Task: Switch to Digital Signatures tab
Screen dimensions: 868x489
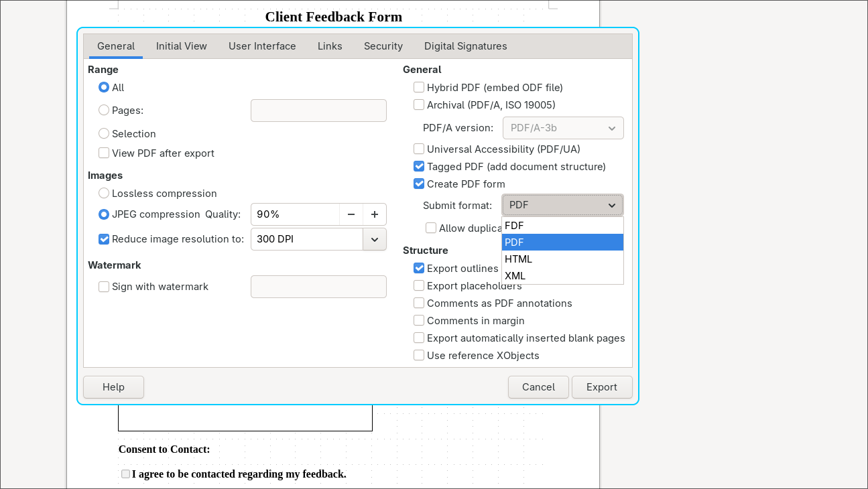Action: 466,46
